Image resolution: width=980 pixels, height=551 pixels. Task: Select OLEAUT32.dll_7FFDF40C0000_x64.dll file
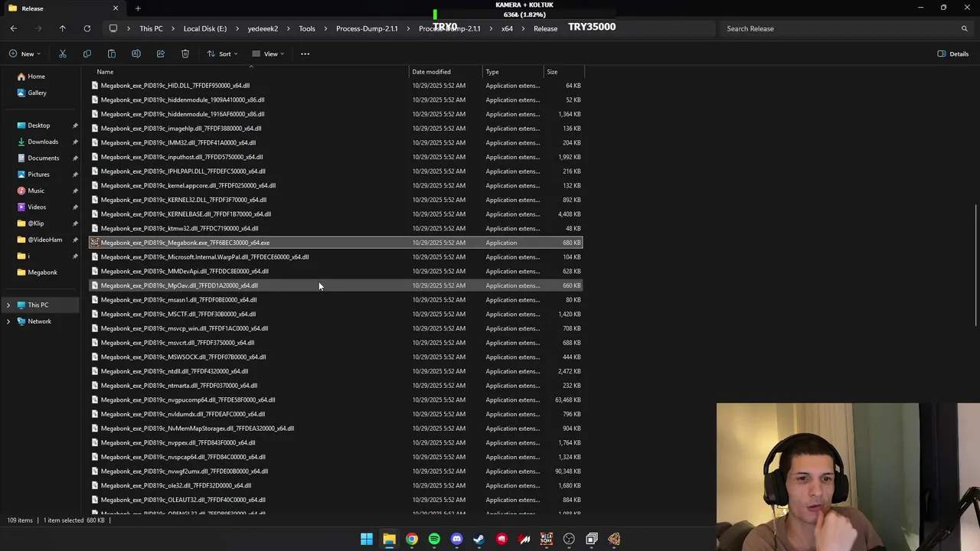pos(336,500)
